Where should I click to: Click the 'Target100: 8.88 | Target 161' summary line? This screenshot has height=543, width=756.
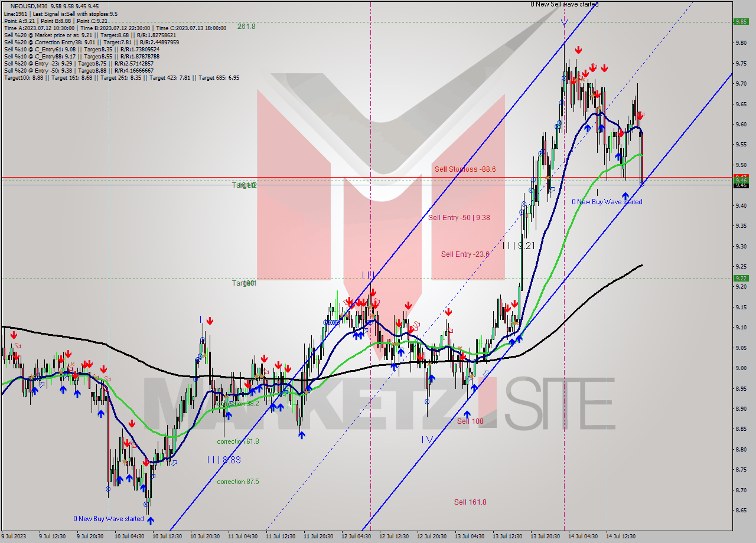[121, 77]
